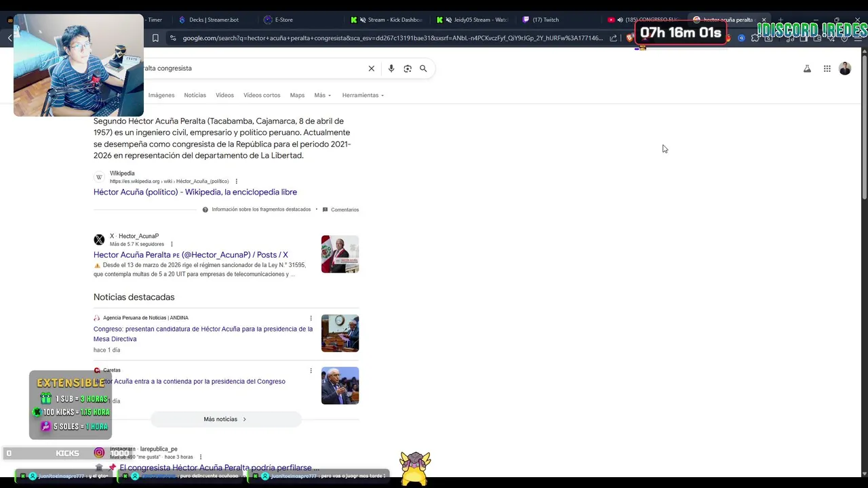This screenshot has height=488, width=868.
Task: Open more options for Wikipedia result
Action: [236, 181]
